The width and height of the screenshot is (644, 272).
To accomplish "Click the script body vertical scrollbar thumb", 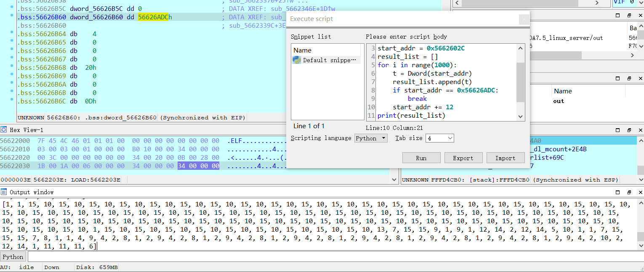I will point(521,82).
